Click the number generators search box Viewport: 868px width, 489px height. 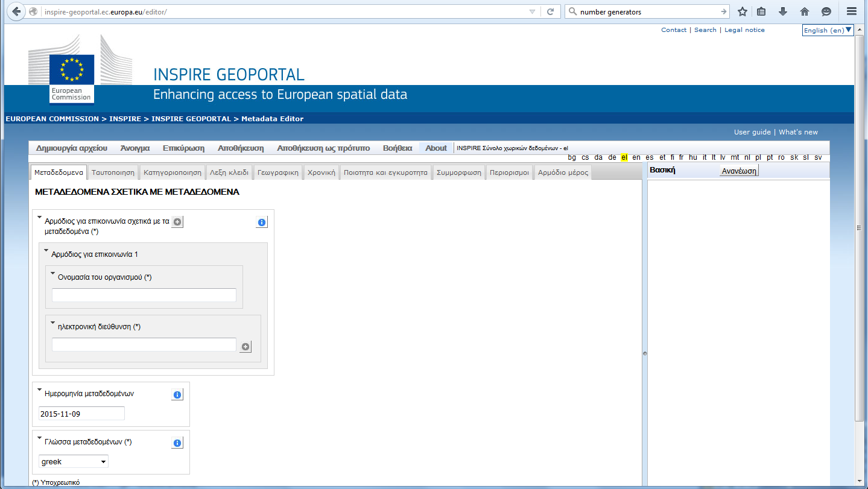(648, 11)
